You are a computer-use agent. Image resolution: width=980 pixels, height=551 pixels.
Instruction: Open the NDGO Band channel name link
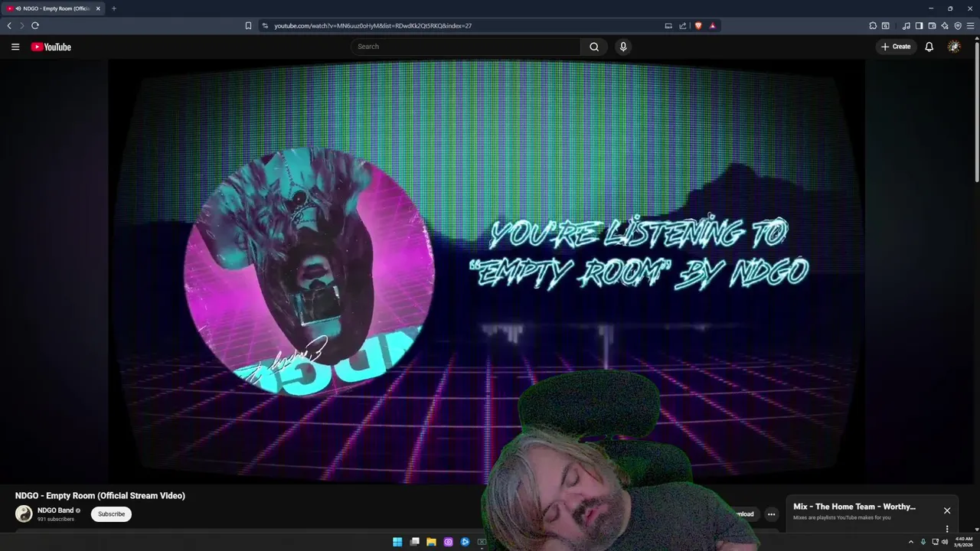(55, 510)
